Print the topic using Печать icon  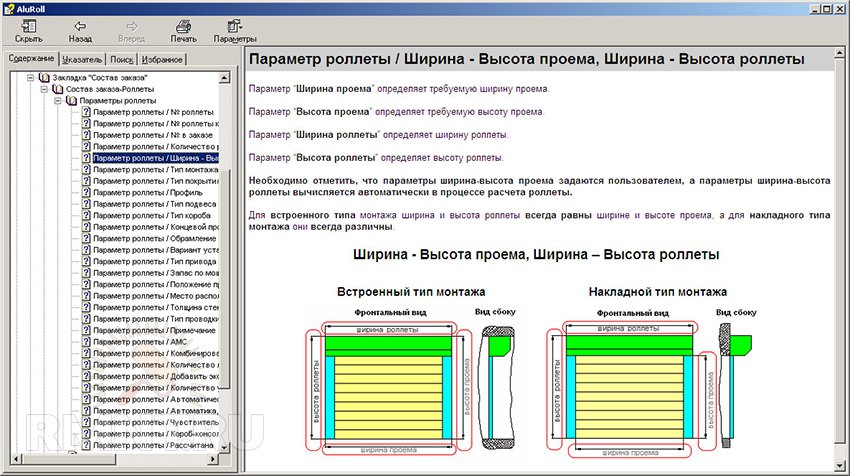(183, 26)
